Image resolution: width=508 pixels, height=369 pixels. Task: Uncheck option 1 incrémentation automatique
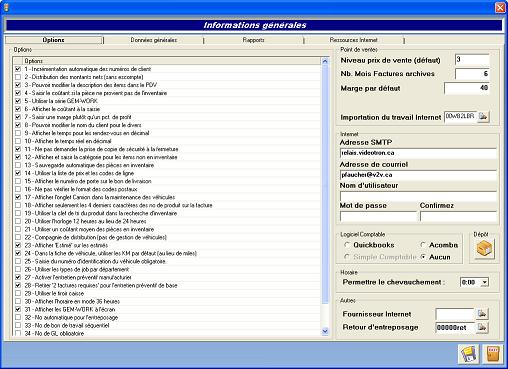(x=18, y=69)
